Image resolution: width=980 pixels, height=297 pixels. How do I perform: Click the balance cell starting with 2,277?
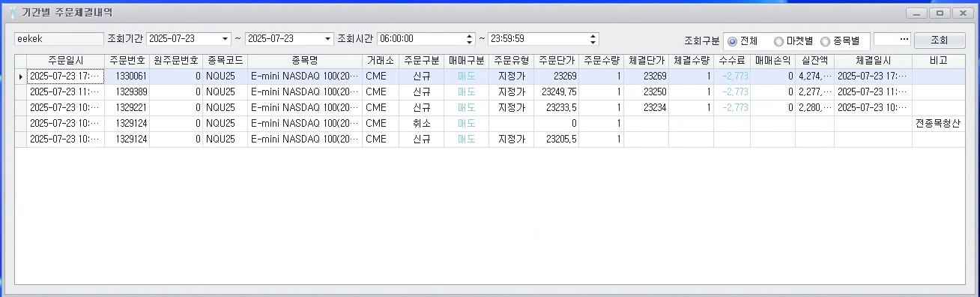(x=814, y=92)
